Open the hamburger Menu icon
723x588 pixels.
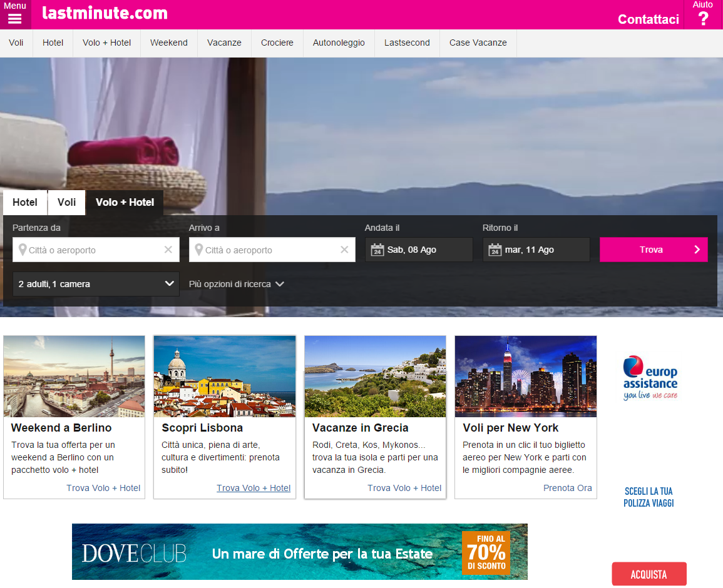tap(15, 19)
